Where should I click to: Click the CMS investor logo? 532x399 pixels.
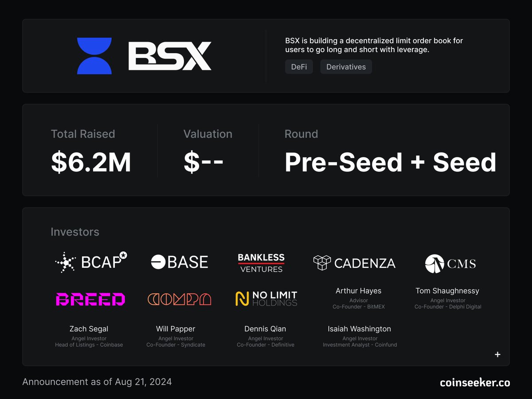(x=450, y=264)
